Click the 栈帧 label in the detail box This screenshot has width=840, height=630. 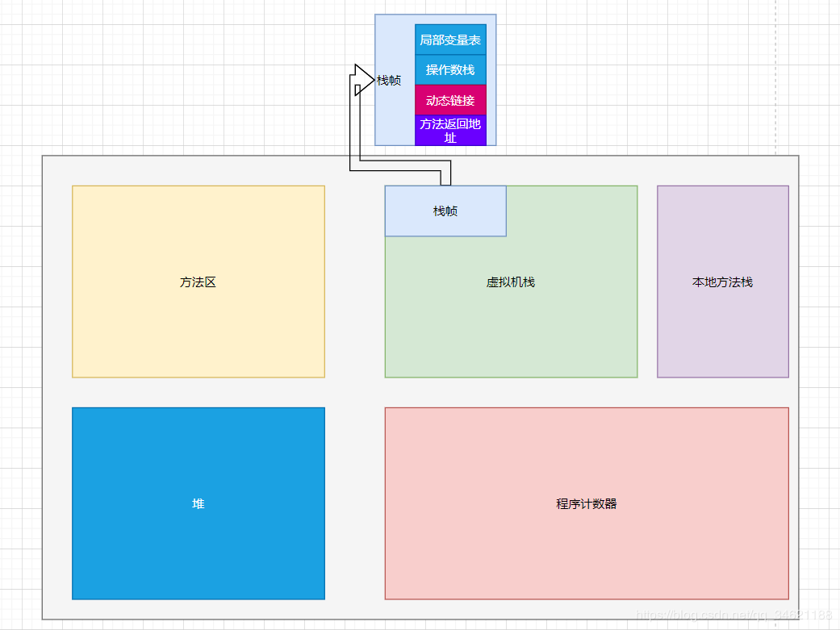click(x=389, y=81)
